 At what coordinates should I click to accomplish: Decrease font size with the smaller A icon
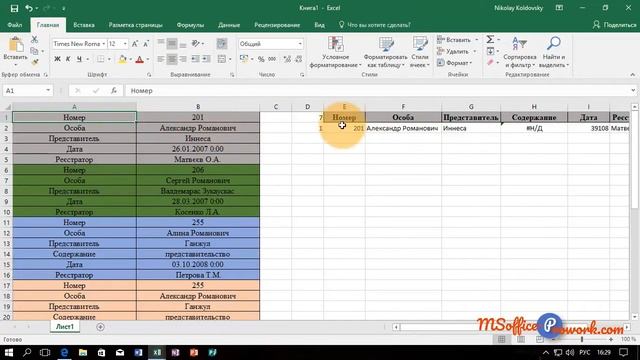click(x=146, y=44)
